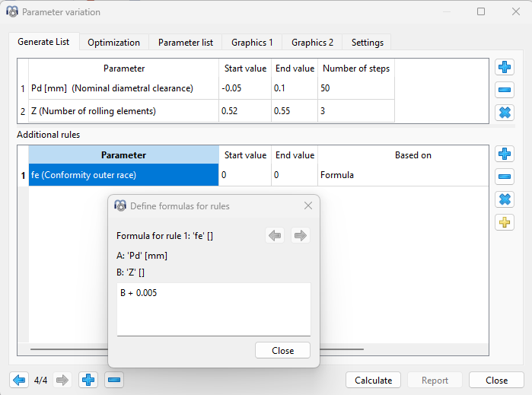The width and height of the screenshot is (532, 395).
Task: Go to the Settings tab
Action: click(x=367, y=43)
